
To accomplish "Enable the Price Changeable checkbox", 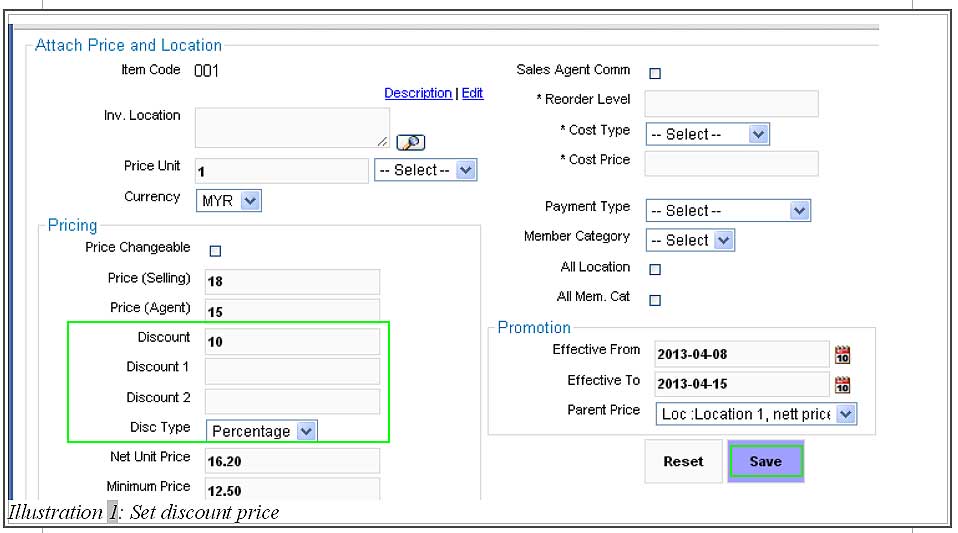I will (x=215, y=251).
